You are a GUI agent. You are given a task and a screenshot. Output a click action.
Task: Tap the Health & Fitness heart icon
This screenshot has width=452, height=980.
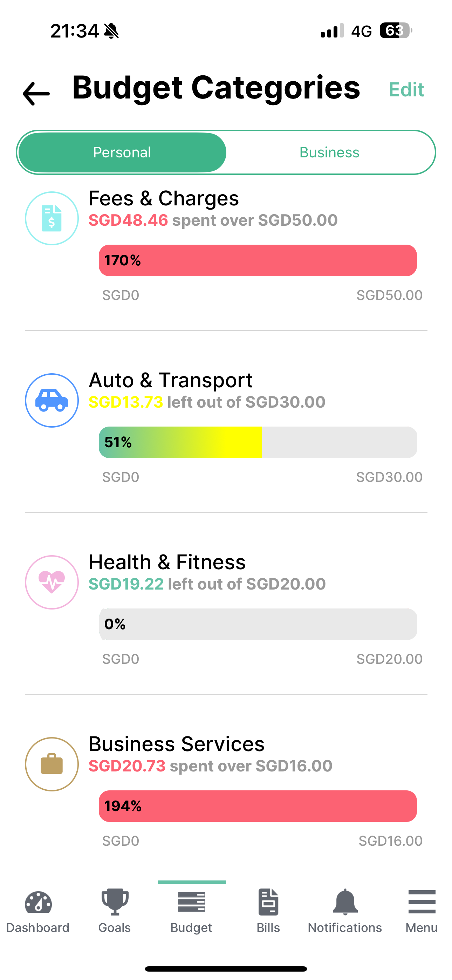point(52,582)
